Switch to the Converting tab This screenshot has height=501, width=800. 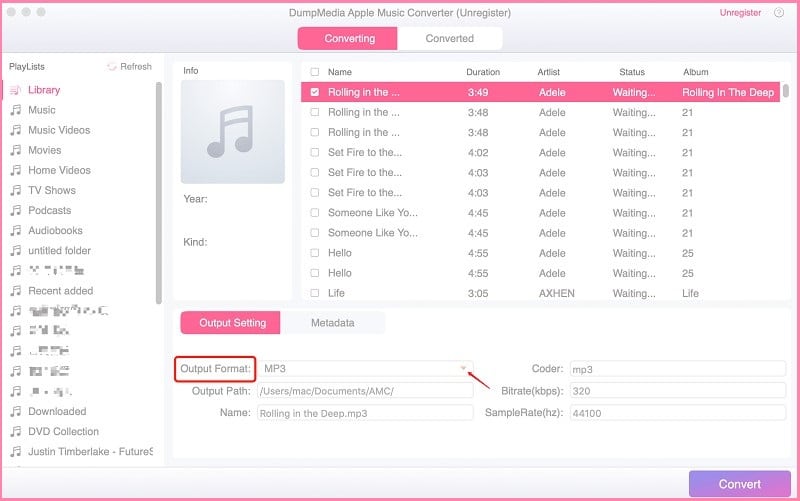click(347, 39)
